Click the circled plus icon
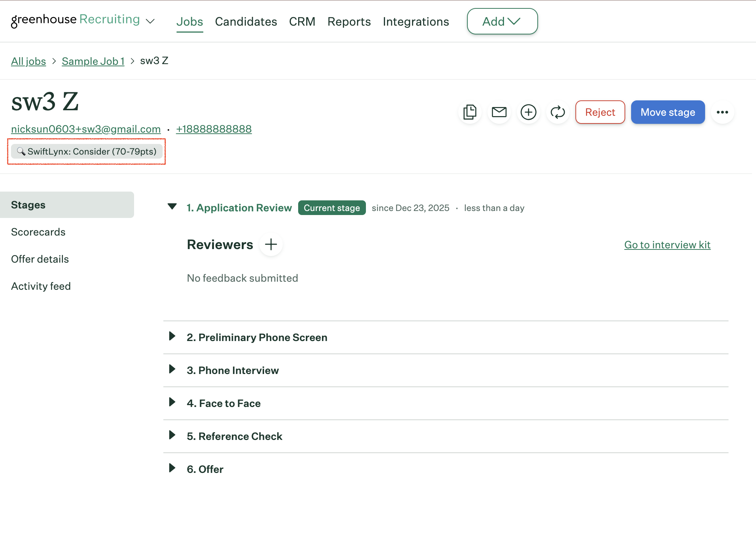The height and width of the screenshot is (537, 756). [x=528, y=112]
